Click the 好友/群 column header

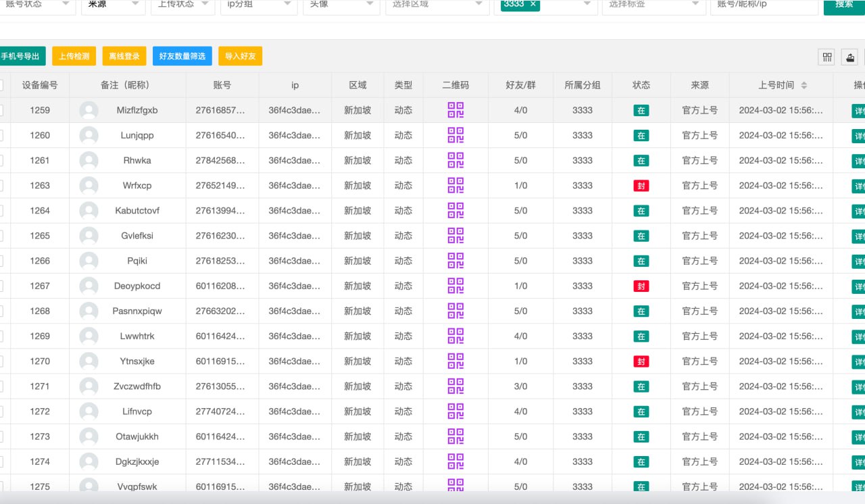pyautogui.click(x=520, y=85)
